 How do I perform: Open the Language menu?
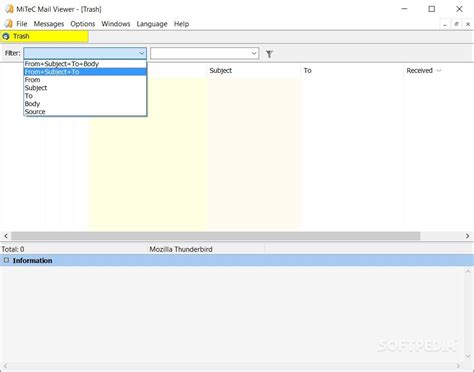[x=152, y=24]
